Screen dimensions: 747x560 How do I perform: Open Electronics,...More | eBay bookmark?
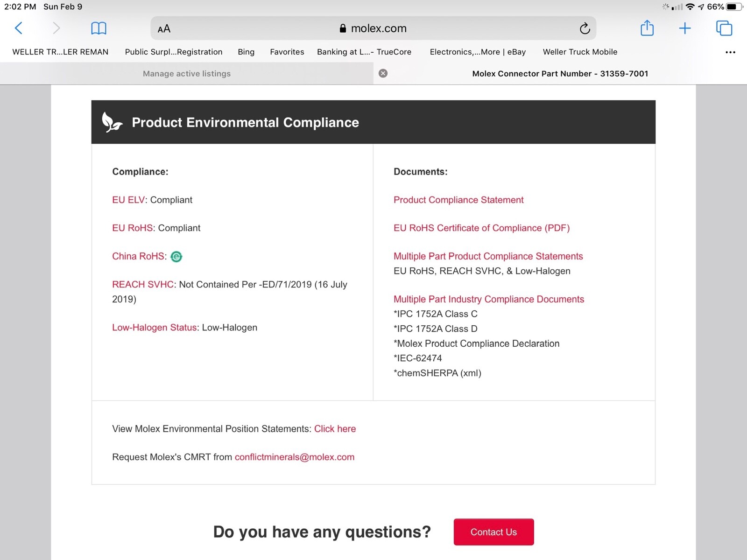point(478,52)
